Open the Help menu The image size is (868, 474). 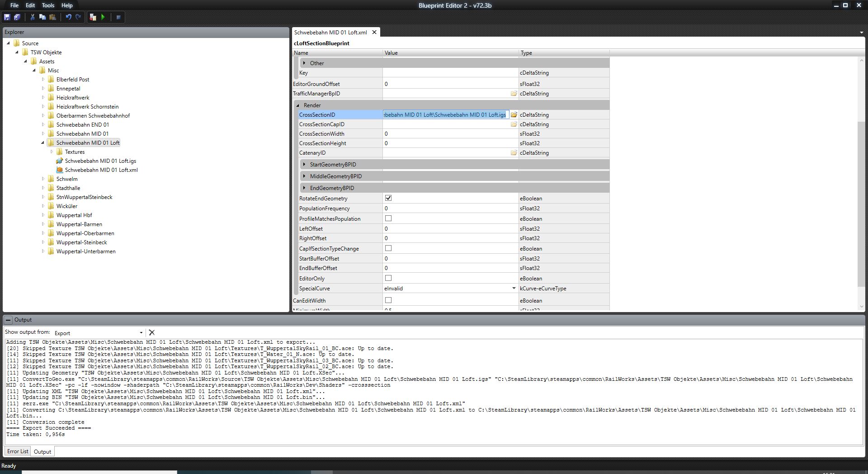point(67,5)
